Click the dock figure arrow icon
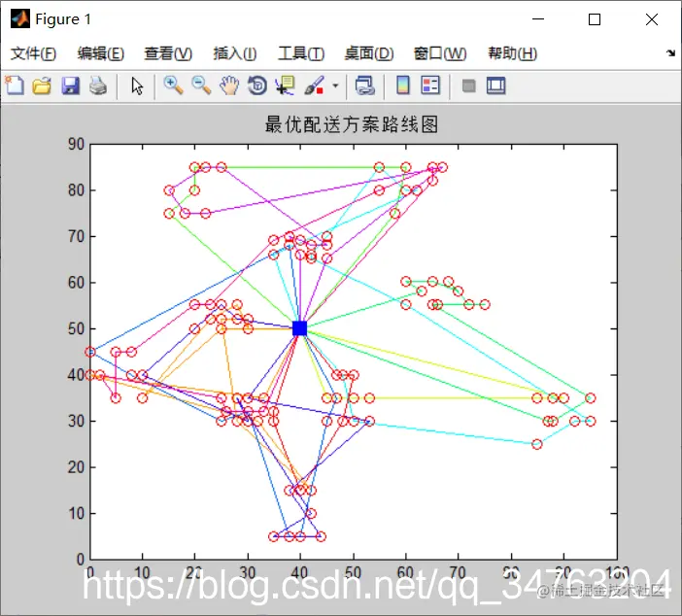This screenshot has height=616, width=682. point(670,53)
